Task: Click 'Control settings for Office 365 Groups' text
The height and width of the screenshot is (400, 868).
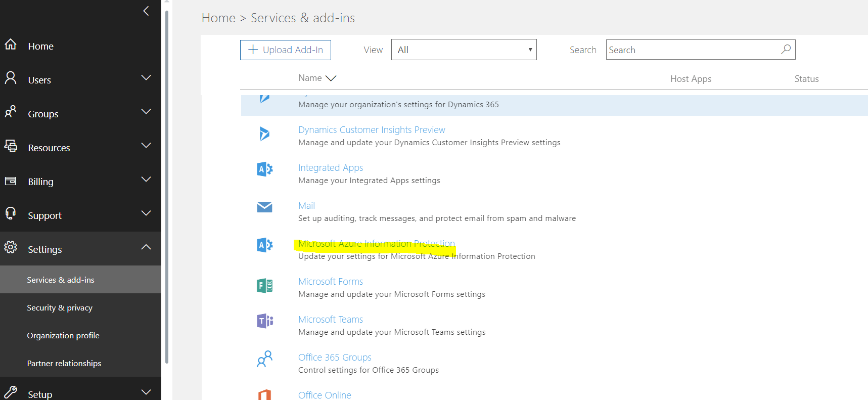Action: [x=369, y=370]
